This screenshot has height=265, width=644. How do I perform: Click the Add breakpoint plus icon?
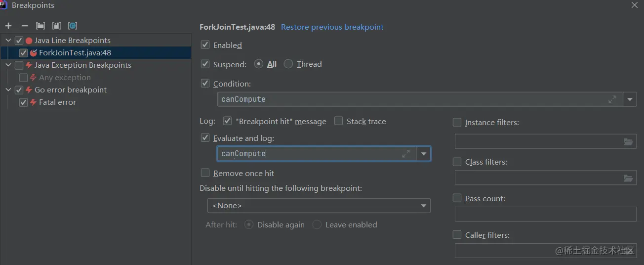click(8, 26)
